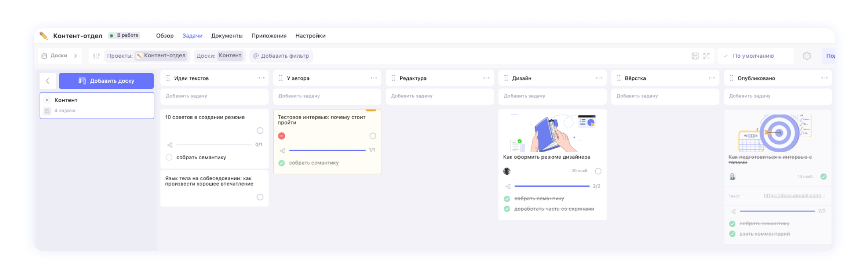The width and height of the screenshot is (868, 279).
Task: Expand the Доски chevron
Action: 75,56
